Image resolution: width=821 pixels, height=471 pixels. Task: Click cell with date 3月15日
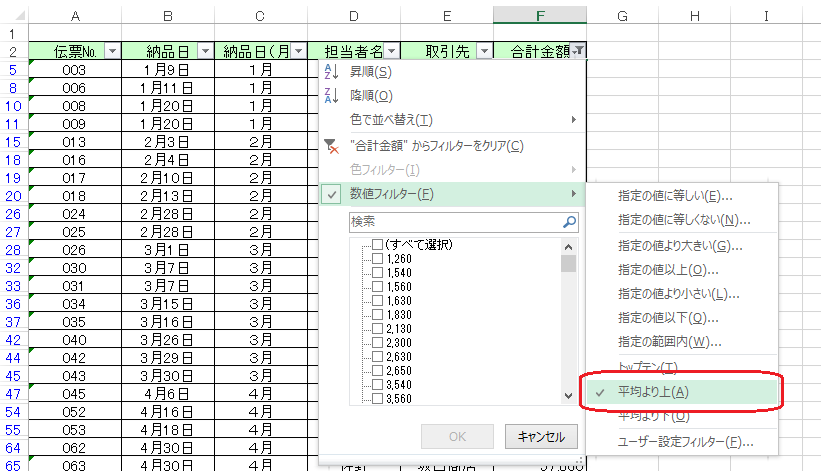click(168, 304)
